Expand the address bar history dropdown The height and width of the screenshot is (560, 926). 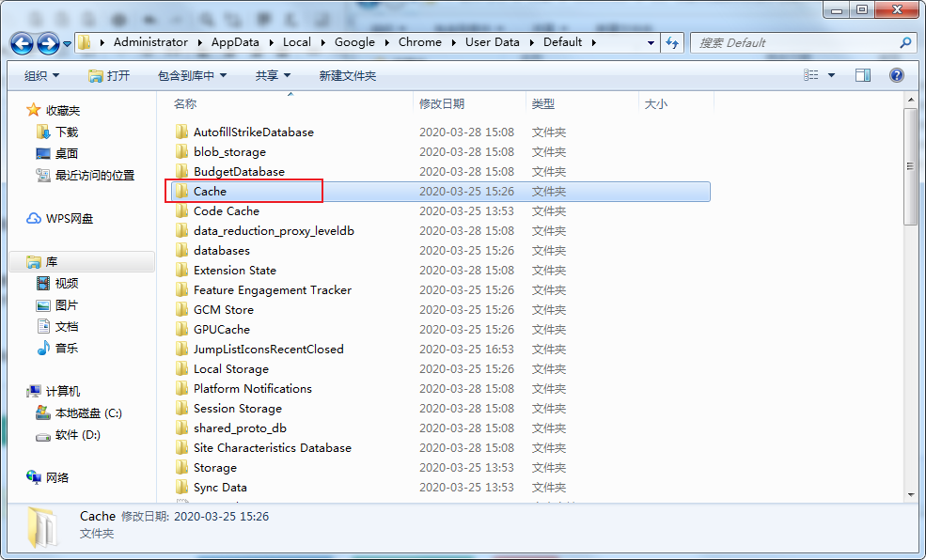tap(651, 42)
